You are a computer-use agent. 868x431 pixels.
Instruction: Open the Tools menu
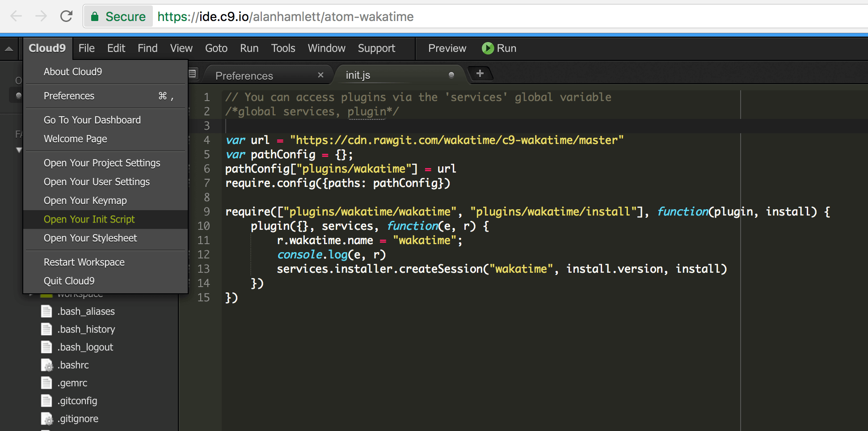[283, 48]
